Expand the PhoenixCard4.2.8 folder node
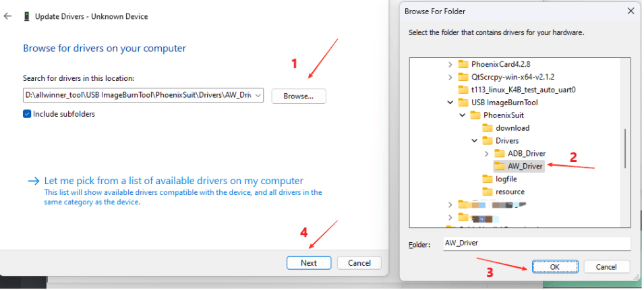Image resolution: width=644 pixels, height=290 pixels. 450,64
